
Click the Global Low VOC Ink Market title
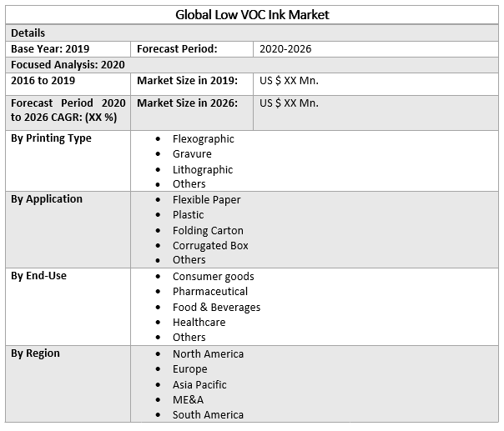[252, 14]
